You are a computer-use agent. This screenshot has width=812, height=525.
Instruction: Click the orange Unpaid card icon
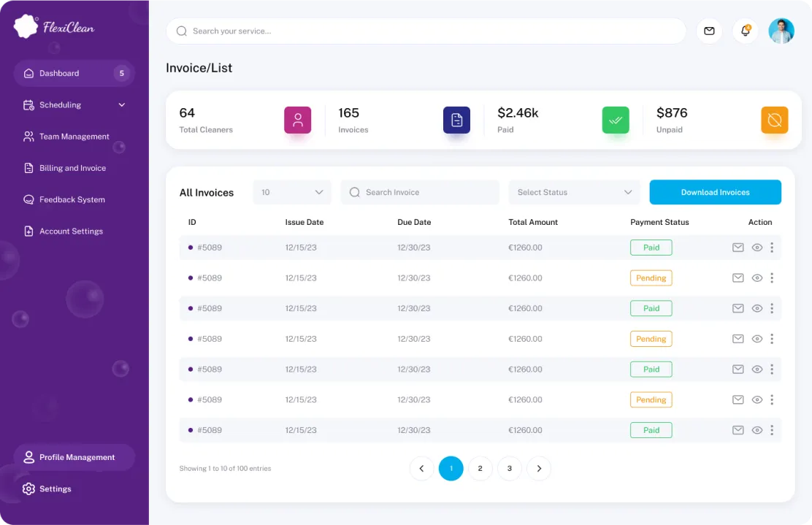[774, 120]
